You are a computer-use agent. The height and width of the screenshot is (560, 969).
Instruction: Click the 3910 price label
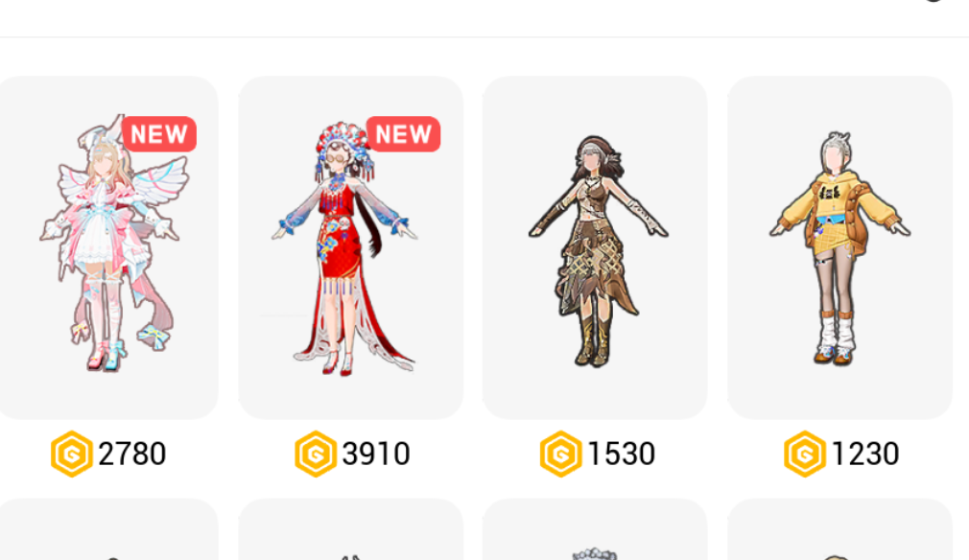tap(376, 454)
